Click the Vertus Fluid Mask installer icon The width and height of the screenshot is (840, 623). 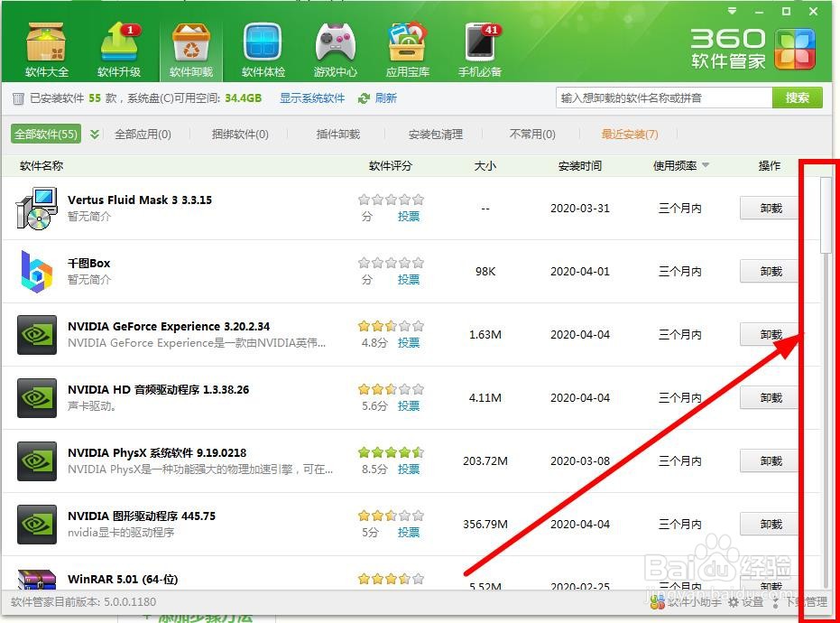(36, 209)
